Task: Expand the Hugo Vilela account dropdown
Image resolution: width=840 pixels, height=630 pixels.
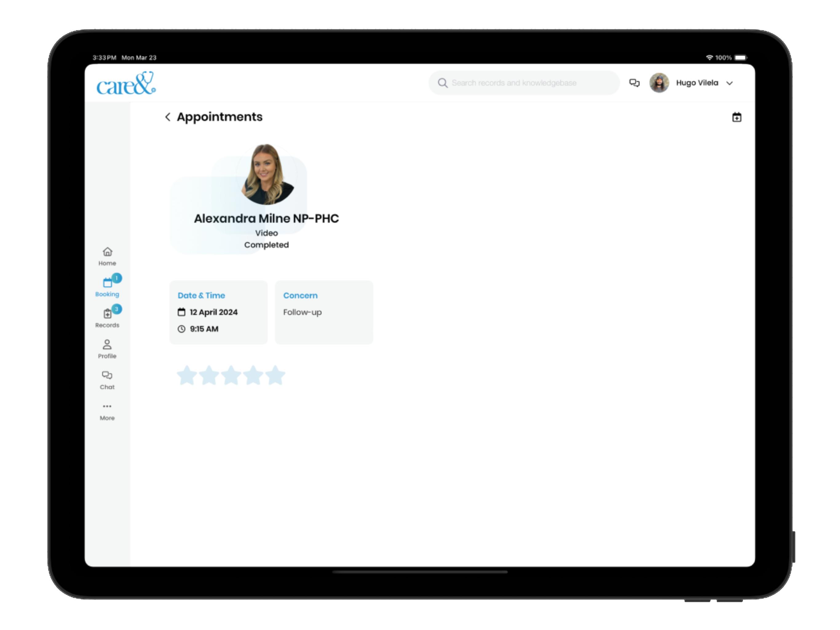Action: [729, 83]
